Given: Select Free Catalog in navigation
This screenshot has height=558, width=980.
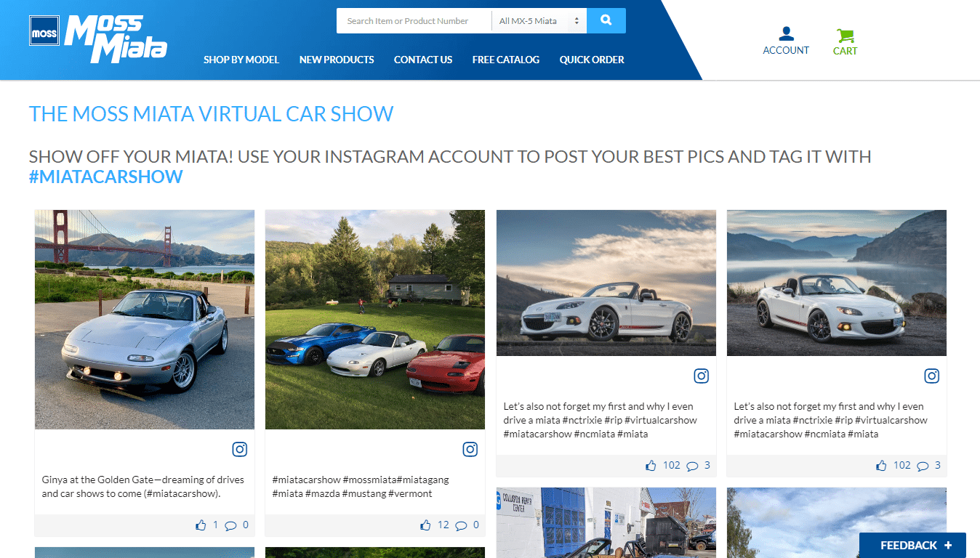Looking at the screenshot, I should pos(506,60).
